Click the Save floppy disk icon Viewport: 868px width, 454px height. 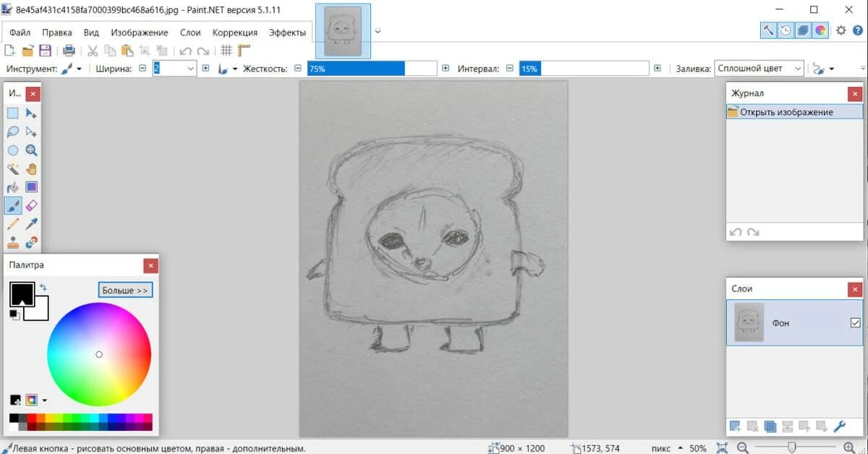pos(45,51)
